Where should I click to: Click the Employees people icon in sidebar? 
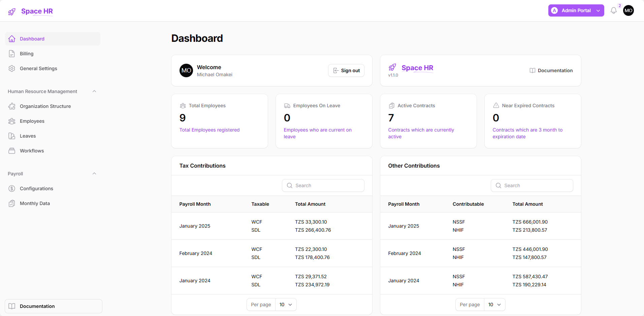pyautogui.click(x=12, y=121)
